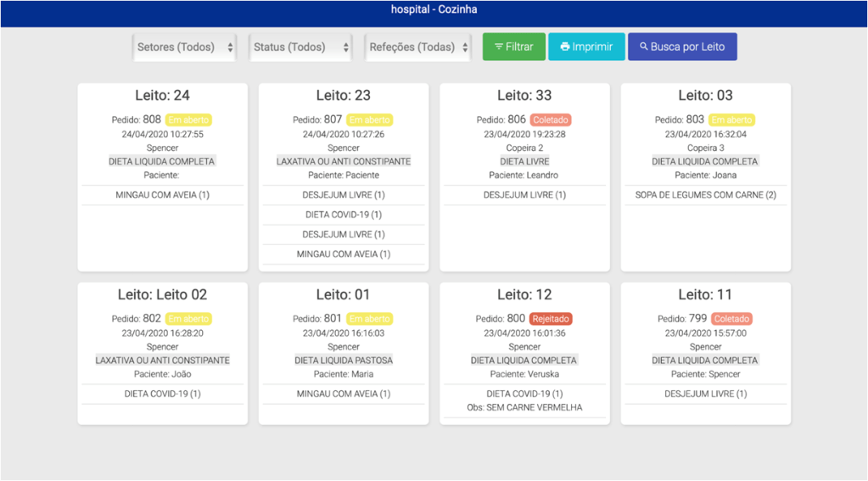The height and width of the screenshot is (481, 868).
Task: Click the Busca por Leito button label
Action: pos(687,48)
